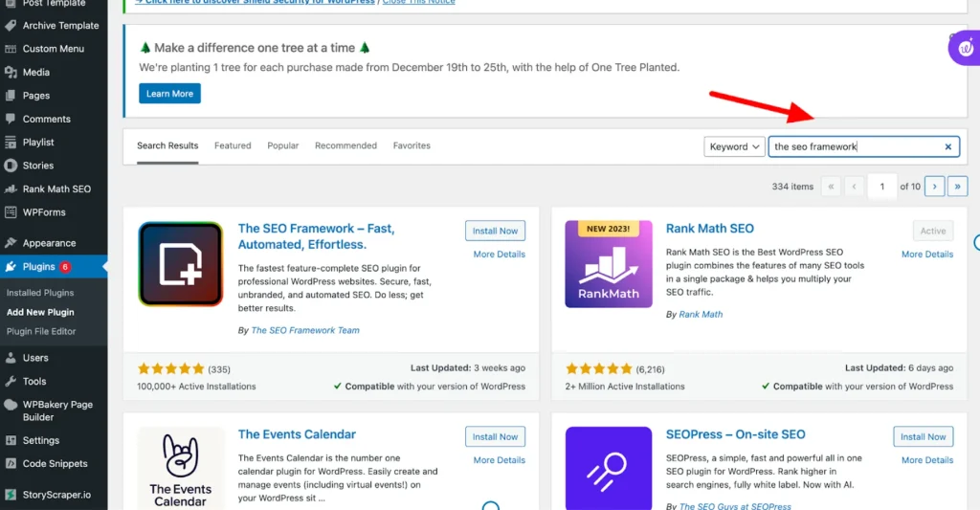Open More Details for The Events Calendar
Image resolution: width=980 pixels, height=510 pixels.
[x=499, y=460]
